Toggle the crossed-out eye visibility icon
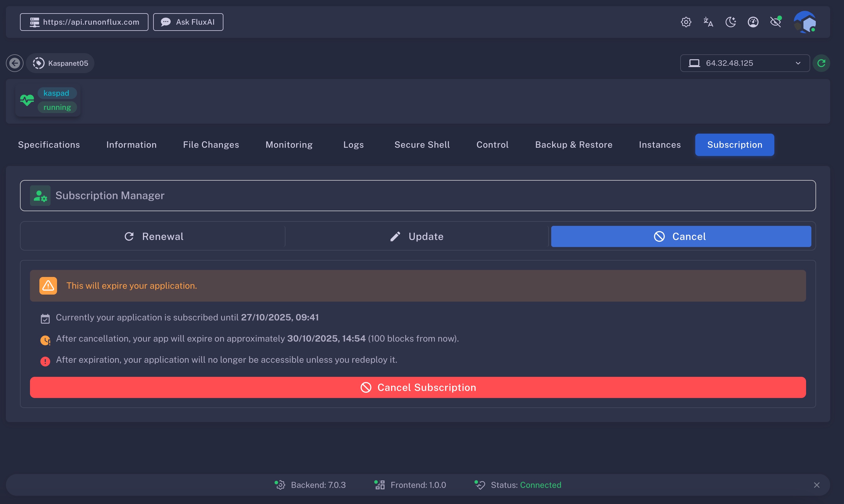The height and width of the screenshot is (504, 844). (x=776, y=22)
